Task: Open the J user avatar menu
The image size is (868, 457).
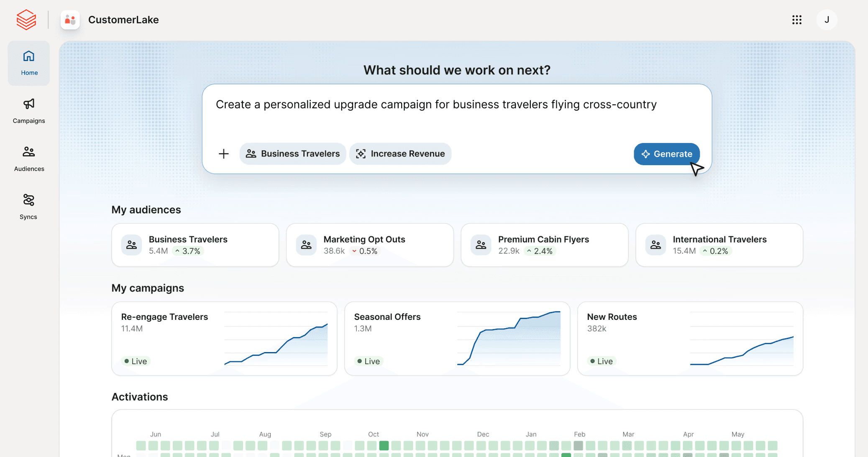Action: [827, 20]
